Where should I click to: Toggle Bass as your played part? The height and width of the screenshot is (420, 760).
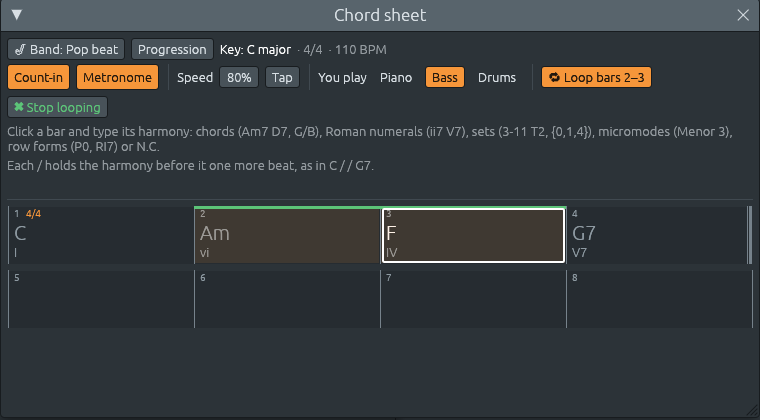pos(444,78)
